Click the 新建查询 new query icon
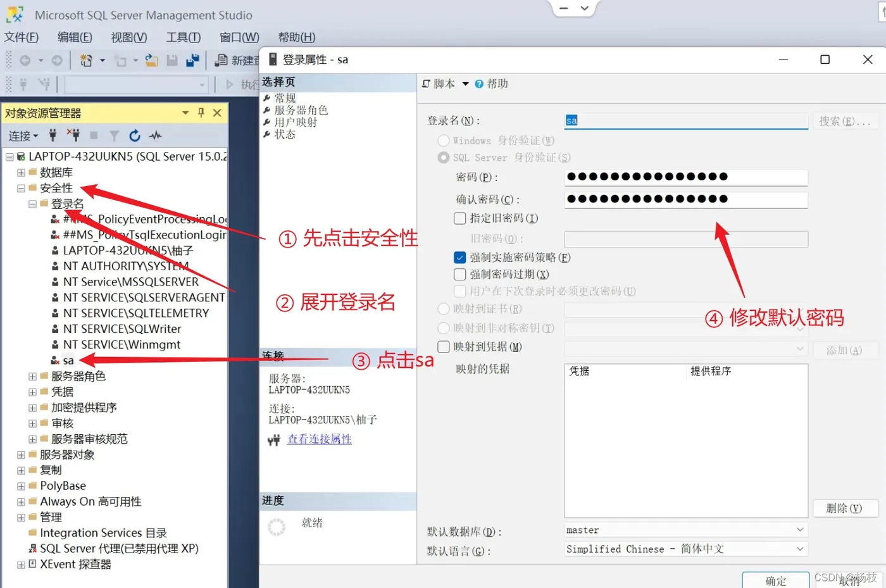This screenshot has height=588, width=886. pos(221,60)
